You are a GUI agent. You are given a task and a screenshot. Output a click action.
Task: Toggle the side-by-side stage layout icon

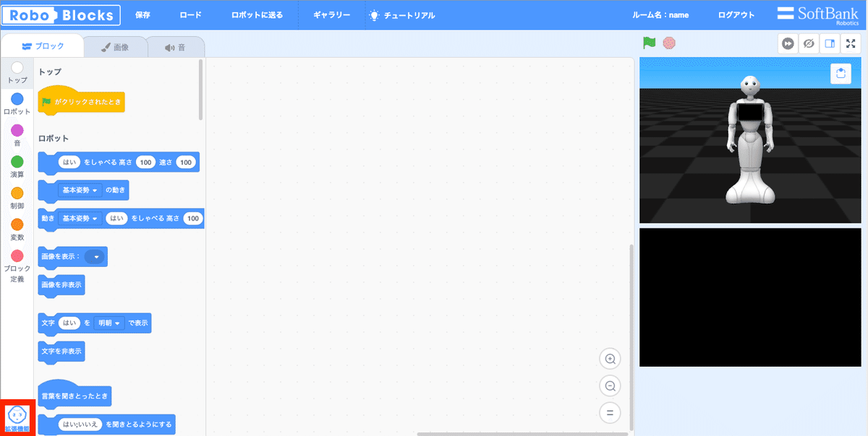tap(830, 43)
